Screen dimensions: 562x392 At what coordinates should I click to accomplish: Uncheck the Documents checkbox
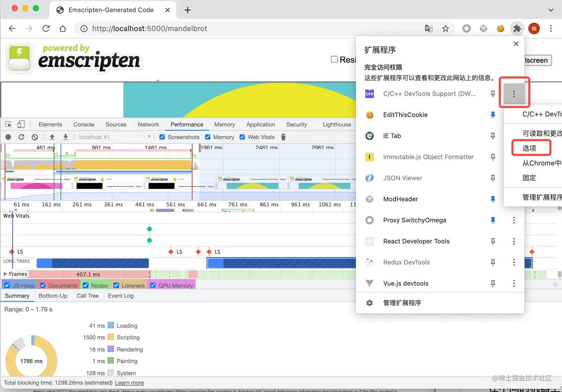point(43,285)
